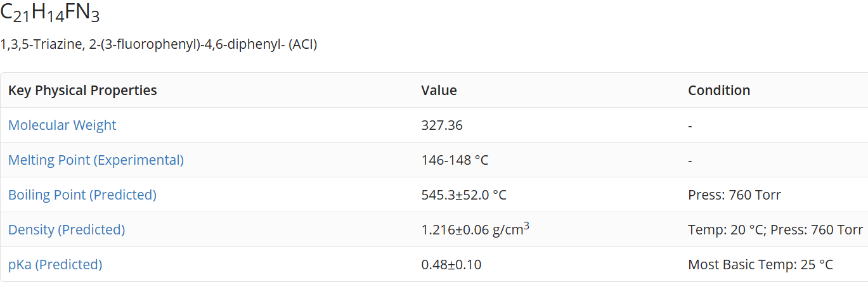868x287 pixels.
Task: Open the Melting Point (Experimental) link
Action: (96, 160)
